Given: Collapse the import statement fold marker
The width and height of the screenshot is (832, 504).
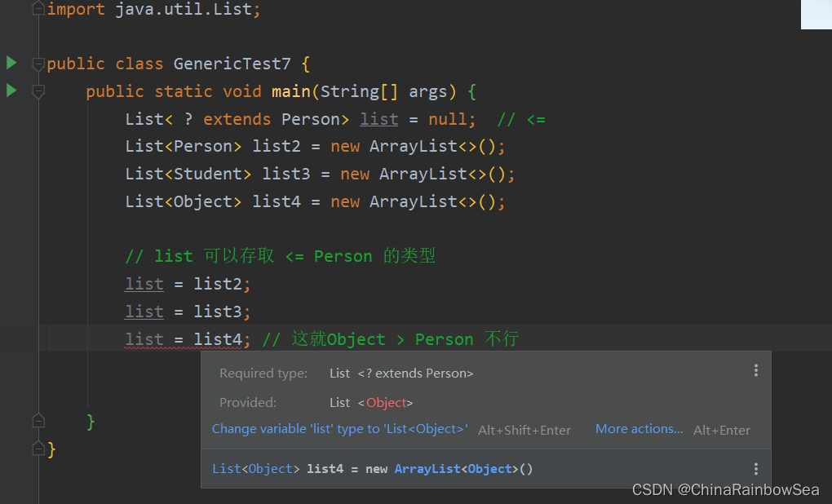Looking at the screenshot, I should pyautogui.click(x=38, y=8).
